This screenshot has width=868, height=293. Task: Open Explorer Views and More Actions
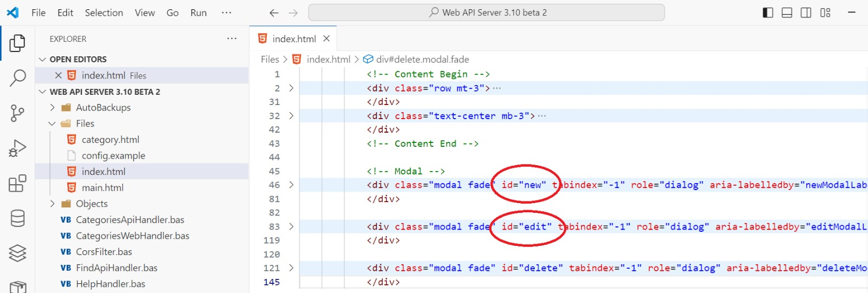pos(232,38)
